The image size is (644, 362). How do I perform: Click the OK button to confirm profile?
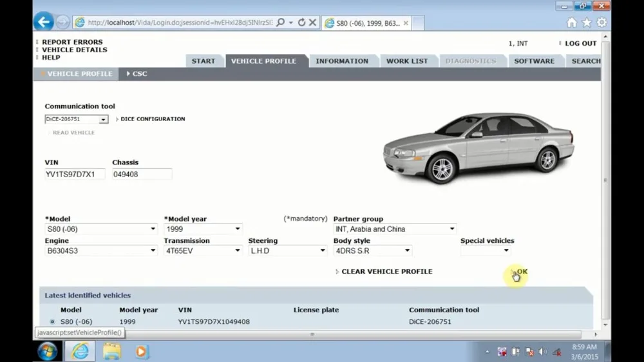coord(522,271)
